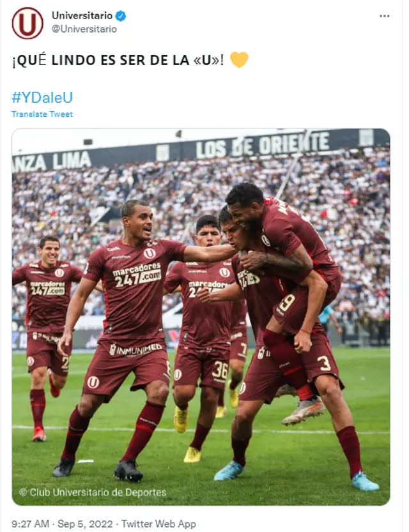Click the blue verified badge
The width and height of the screenshot is (409, 532).
tap(121, 15)
